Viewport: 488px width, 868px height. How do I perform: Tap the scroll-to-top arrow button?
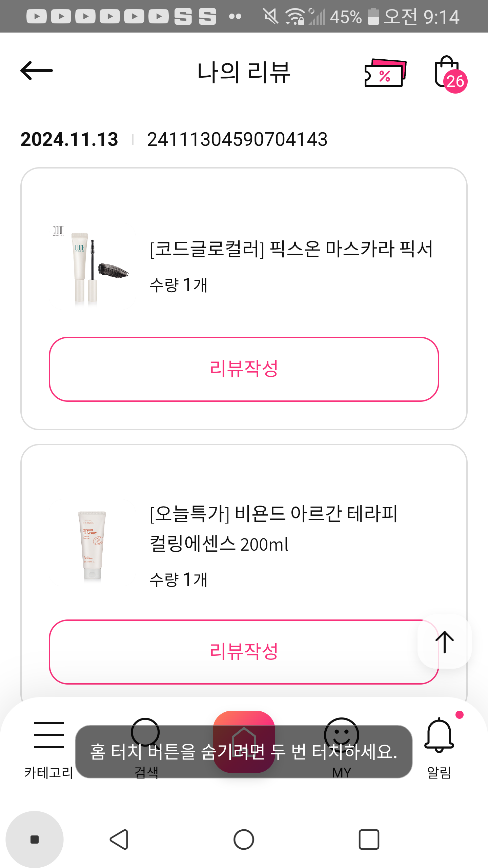[x=444, y=642]
